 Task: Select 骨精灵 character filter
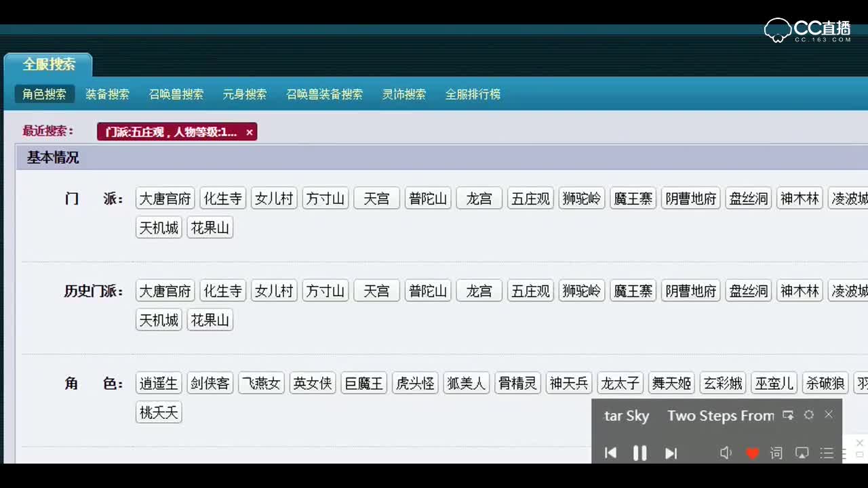click(x=517, y=383)
